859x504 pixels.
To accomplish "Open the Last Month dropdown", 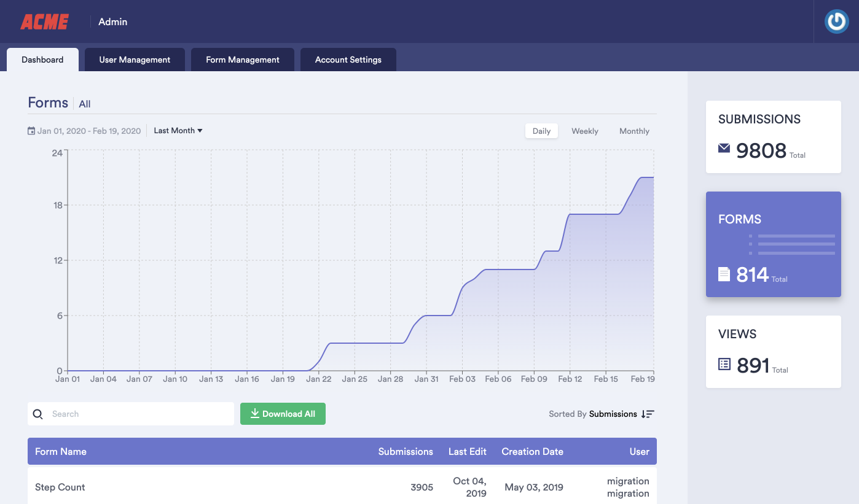I will (x=178, y=131).
